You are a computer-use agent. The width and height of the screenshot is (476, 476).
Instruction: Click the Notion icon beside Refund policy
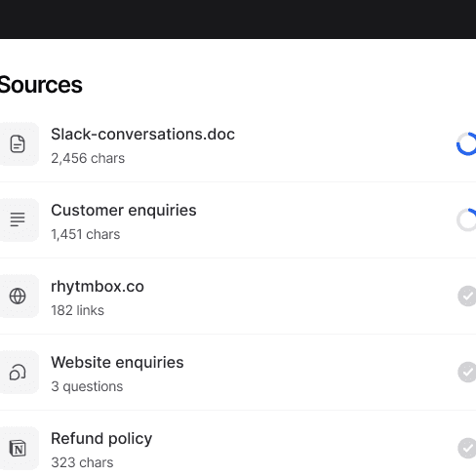[18, 448]
